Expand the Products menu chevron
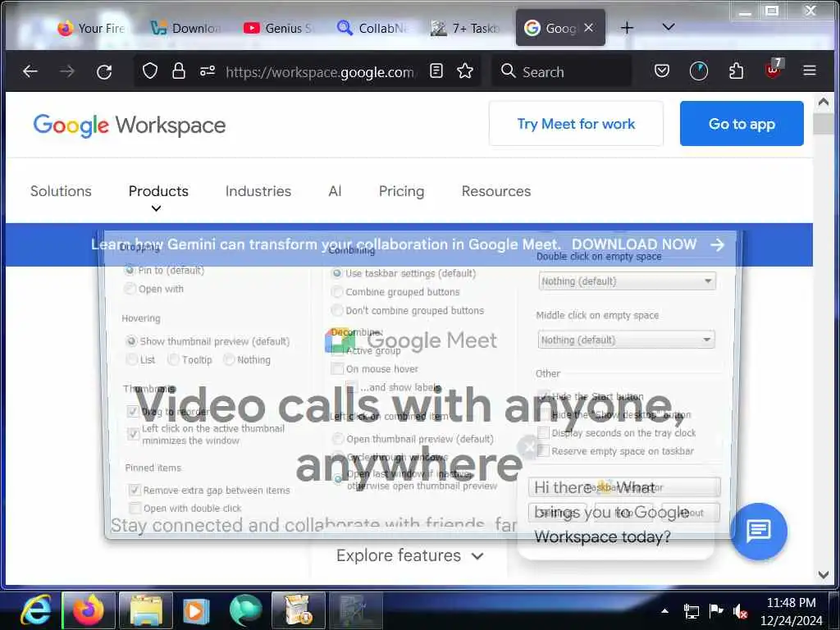 coord(156,208)
